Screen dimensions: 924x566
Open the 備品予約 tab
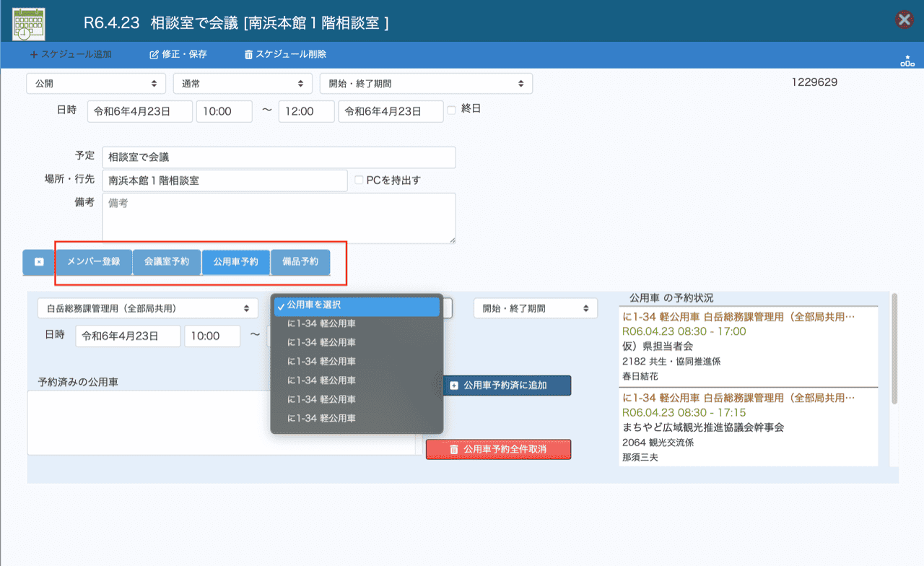click(x=300, y=262)
